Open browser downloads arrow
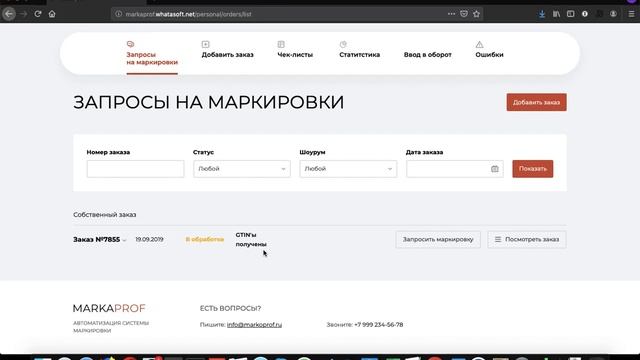The width and height of the screenshot is (640, 360). (x=542, y=14)
